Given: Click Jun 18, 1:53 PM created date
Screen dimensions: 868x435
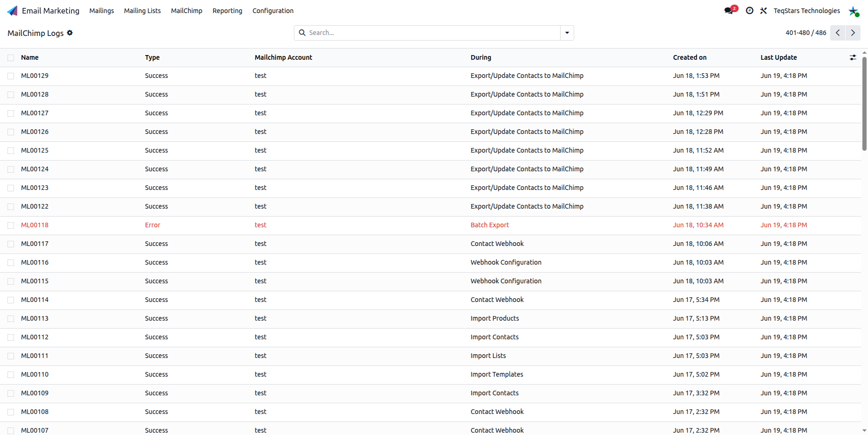Looking at the screenshot, I should [x=696, y=76].
